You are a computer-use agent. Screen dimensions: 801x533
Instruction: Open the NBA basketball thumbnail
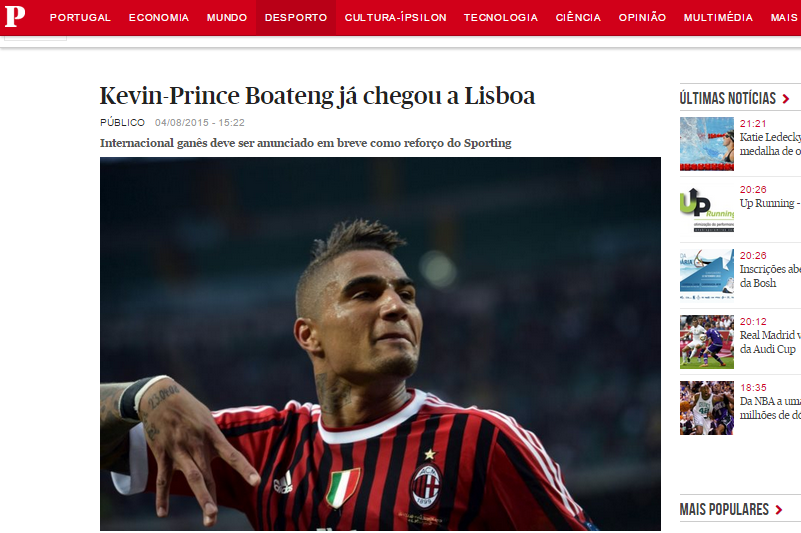[x=706, y=408]
